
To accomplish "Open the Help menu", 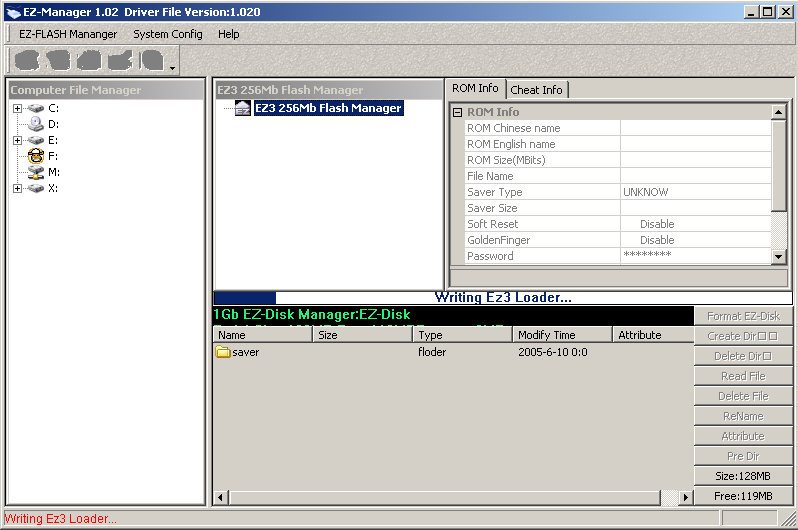I will pyautogui.click(x=229, y=34).
